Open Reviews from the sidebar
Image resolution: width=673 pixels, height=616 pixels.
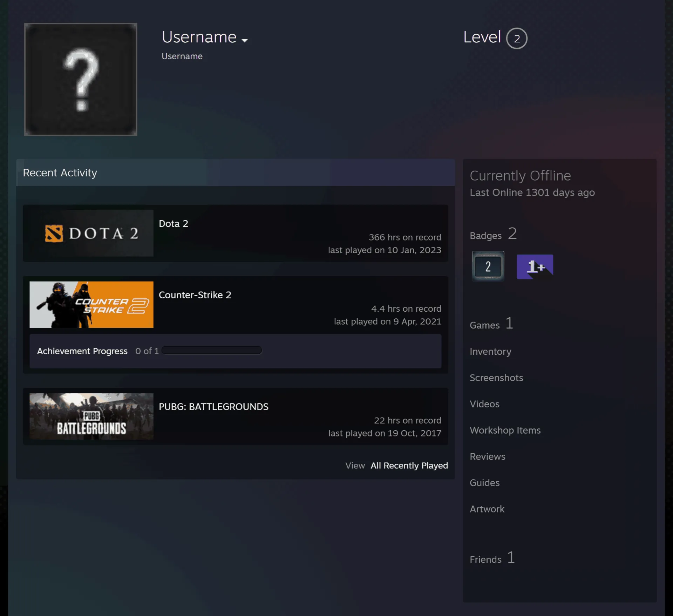(x=487, y=456)
